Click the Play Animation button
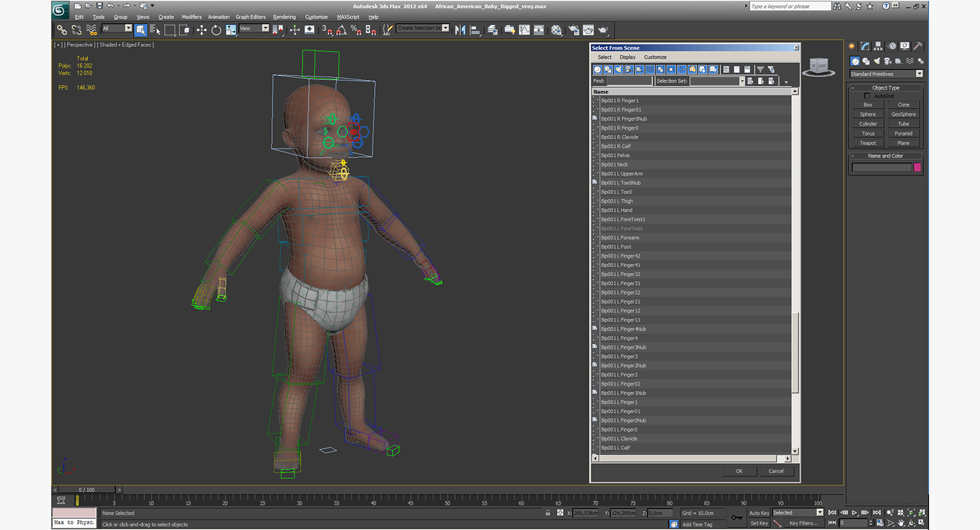Screen dimensions: 980x530 point(855,513)
